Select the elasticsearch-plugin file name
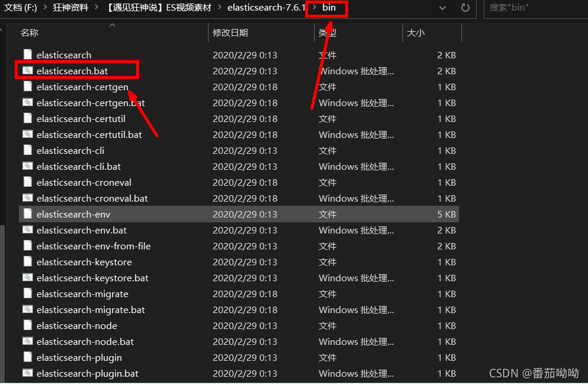This screenshot has height=385, width=588. click(x=79, y=358)
